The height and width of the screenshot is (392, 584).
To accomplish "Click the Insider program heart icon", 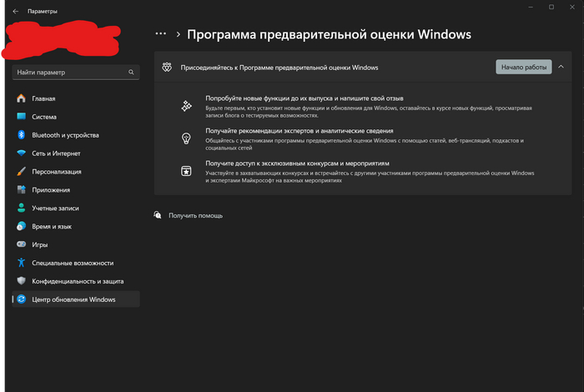I will [167, 68].
